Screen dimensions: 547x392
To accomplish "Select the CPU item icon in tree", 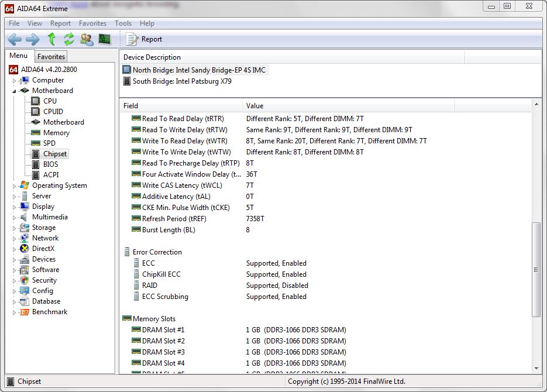I will (x=35, y=101).
